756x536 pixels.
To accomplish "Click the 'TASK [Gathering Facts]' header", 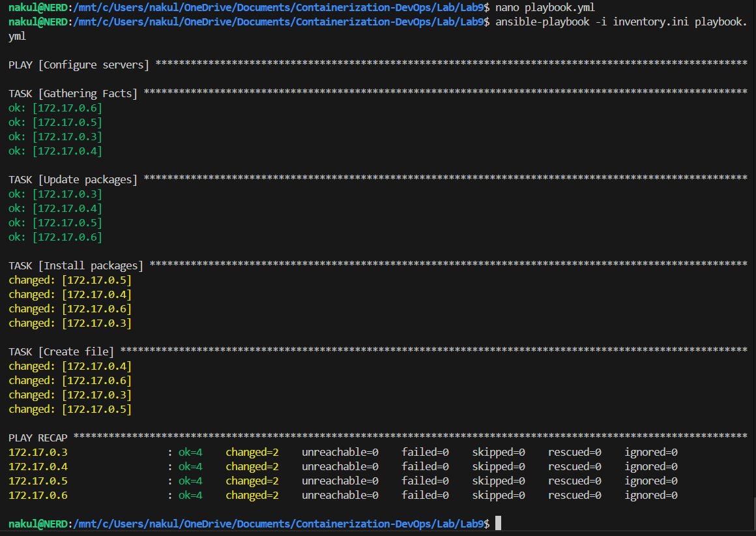I will pyautogui.click(x=73, y=94).
